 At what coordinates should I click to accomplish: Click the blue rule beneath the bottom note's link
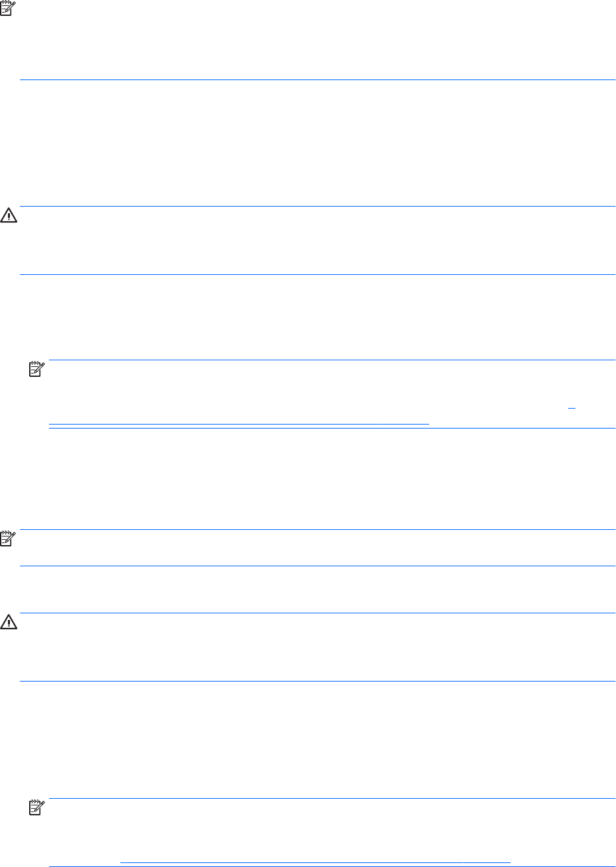point(333,866)
